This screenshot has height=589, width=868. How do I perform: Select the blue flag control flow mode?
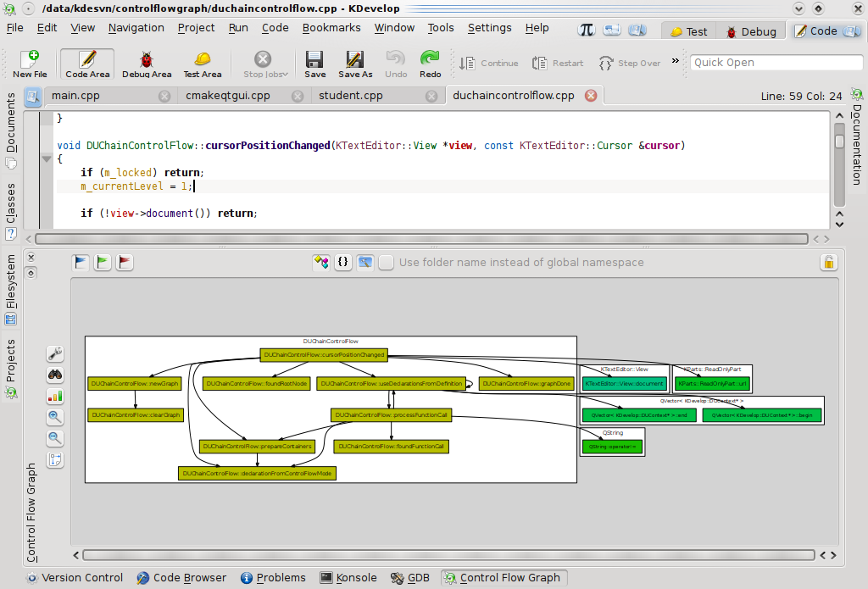80,262
